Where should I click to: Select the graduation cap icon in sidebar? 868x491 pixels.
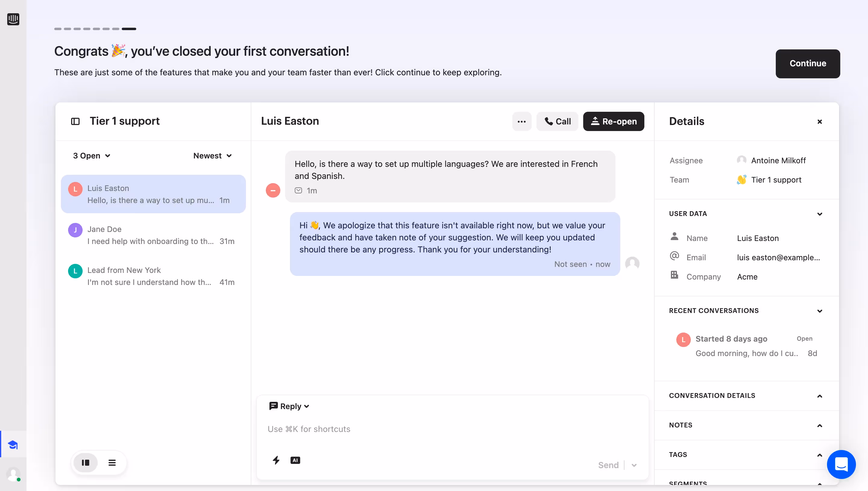pyautogui.click(x=13, y=445)
